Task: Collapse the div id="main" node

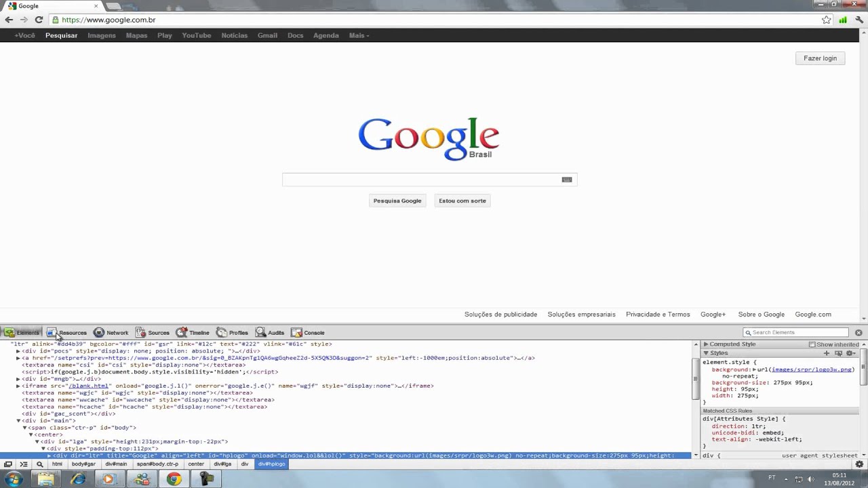Action: point(18,421)
